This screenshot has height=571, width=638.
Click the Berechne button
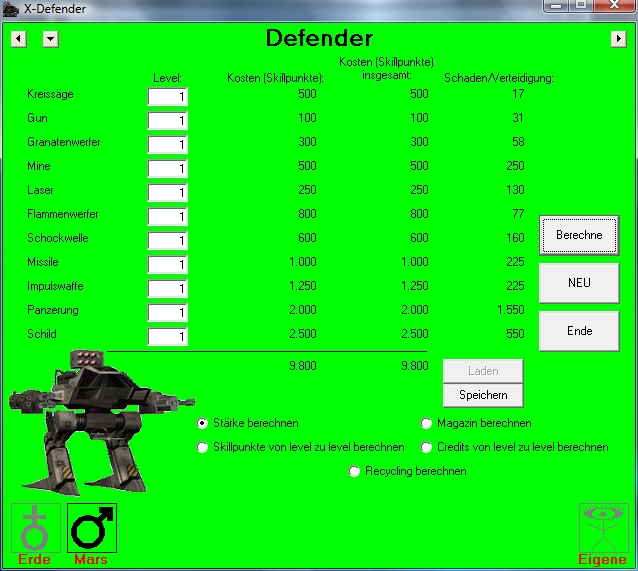579,235
